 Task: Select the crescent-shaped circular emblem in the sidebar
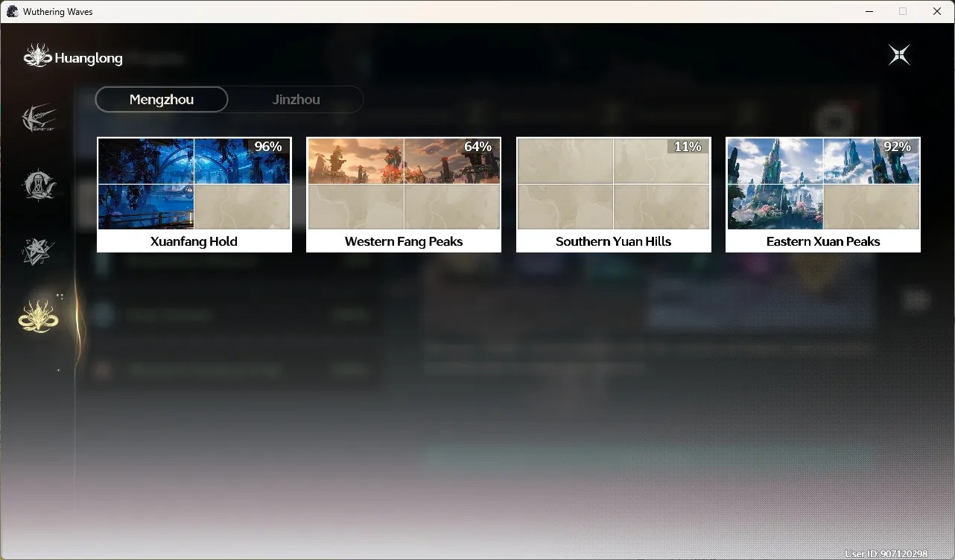[x=38, y=185]
